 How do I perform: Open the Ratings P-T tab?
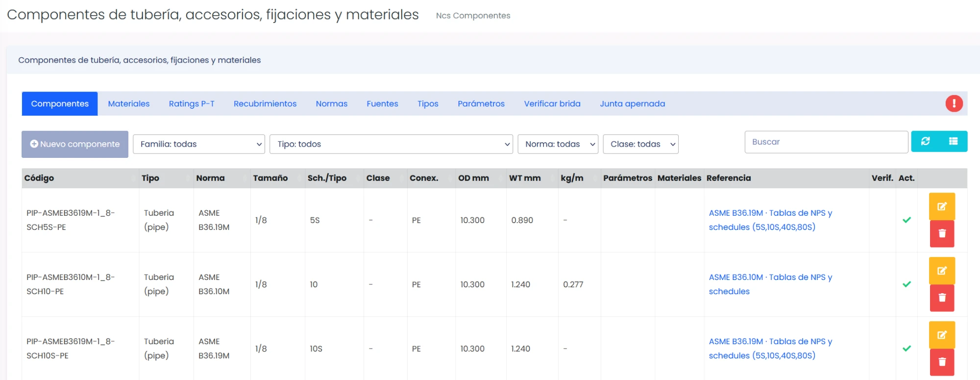192,103
